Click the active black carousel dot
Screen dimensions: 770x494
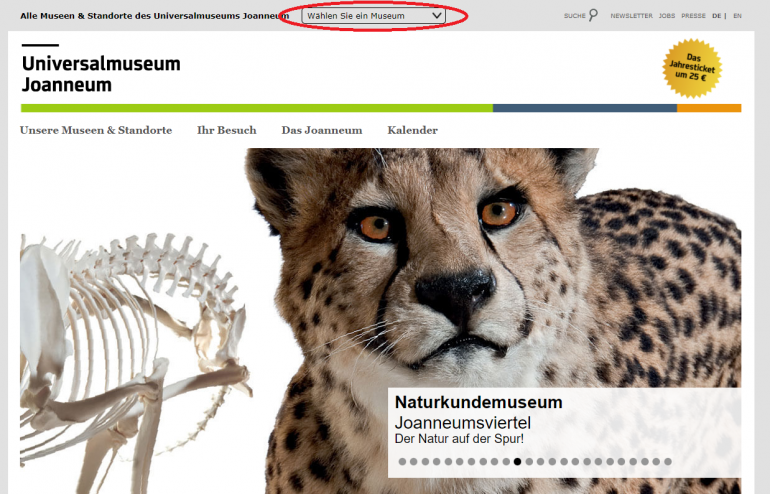click(x=517, y=462)
